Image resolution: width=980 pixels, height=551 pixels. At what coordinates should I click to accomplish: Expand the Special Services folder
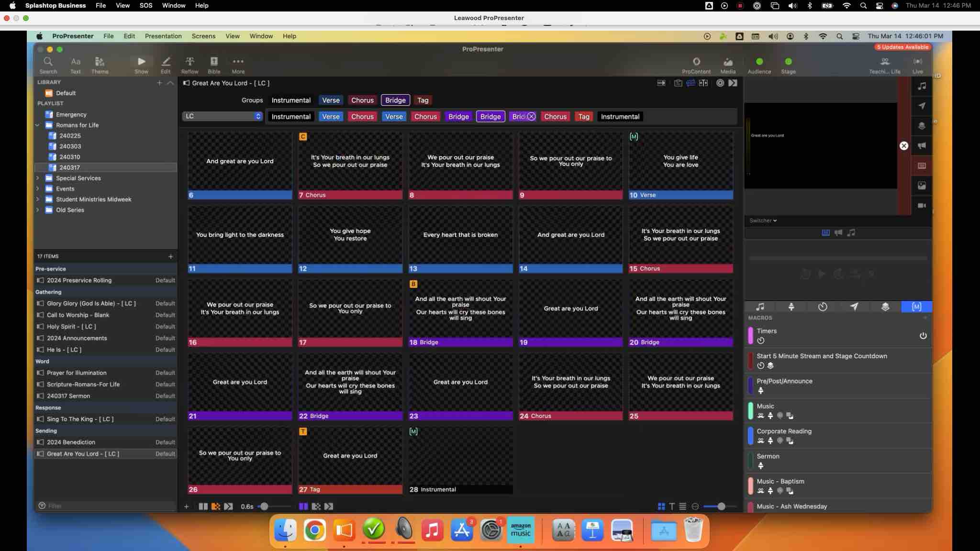coord(38,178)
